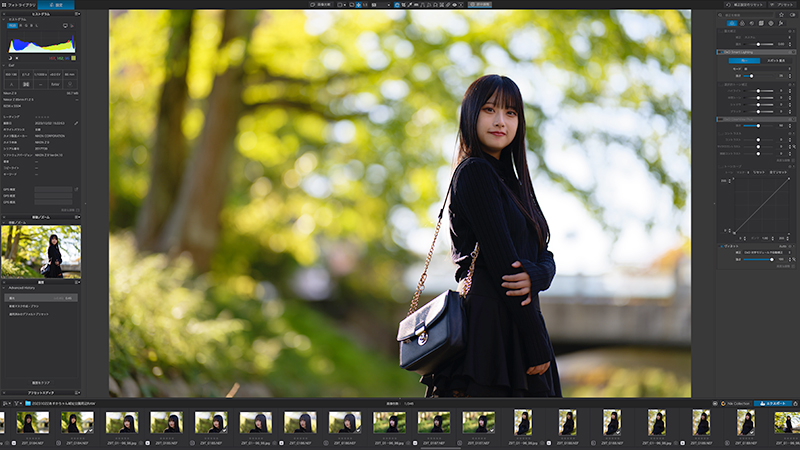Click the エクスポート export button
800x450 pixels.
coord(772,404)
